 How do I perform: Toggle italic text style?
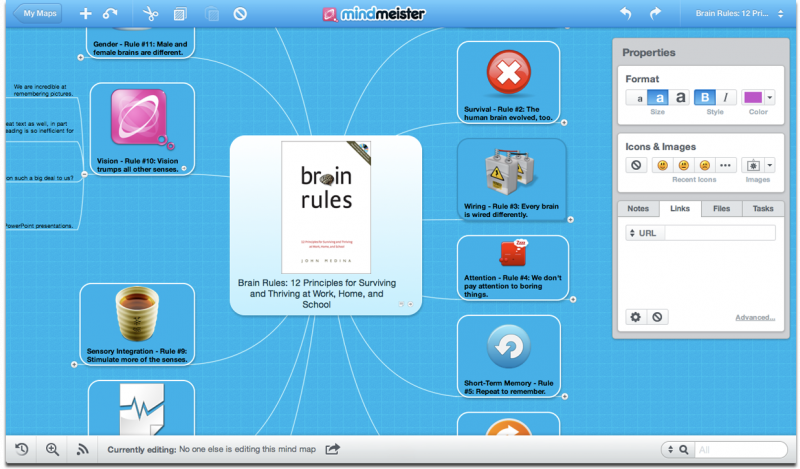coord(726,97)
